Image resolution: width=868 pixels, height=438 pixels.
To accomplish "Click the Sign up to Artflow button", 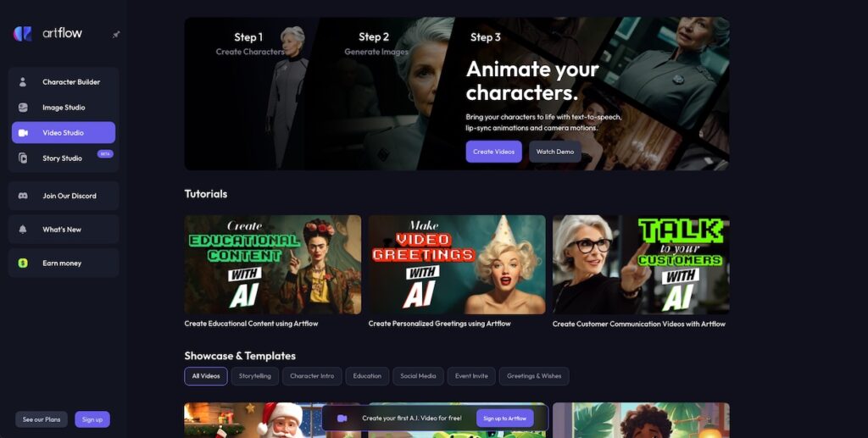I will tap(505, 419).
